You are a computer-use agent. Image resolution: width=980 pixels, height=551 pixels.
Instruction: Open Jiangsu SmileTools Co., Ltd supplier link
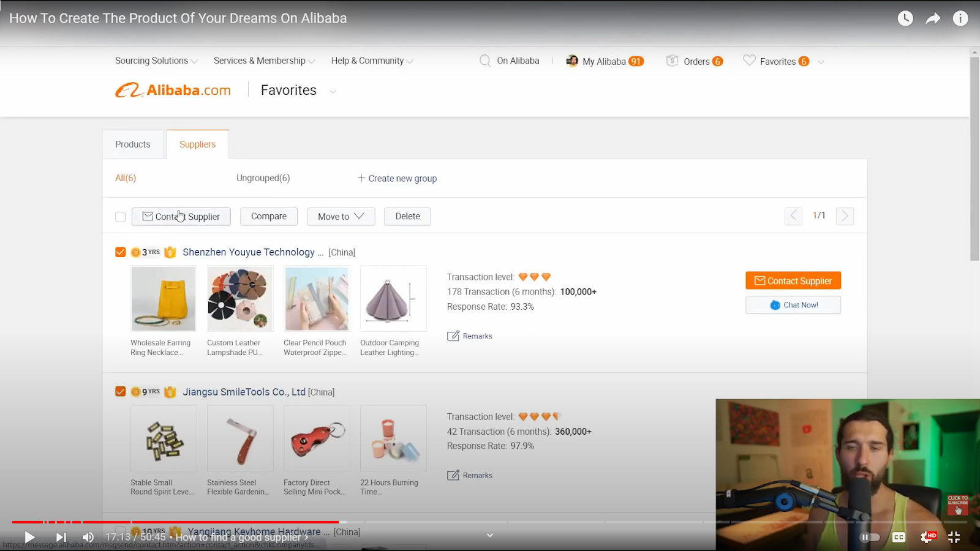[x=244, y=392]
